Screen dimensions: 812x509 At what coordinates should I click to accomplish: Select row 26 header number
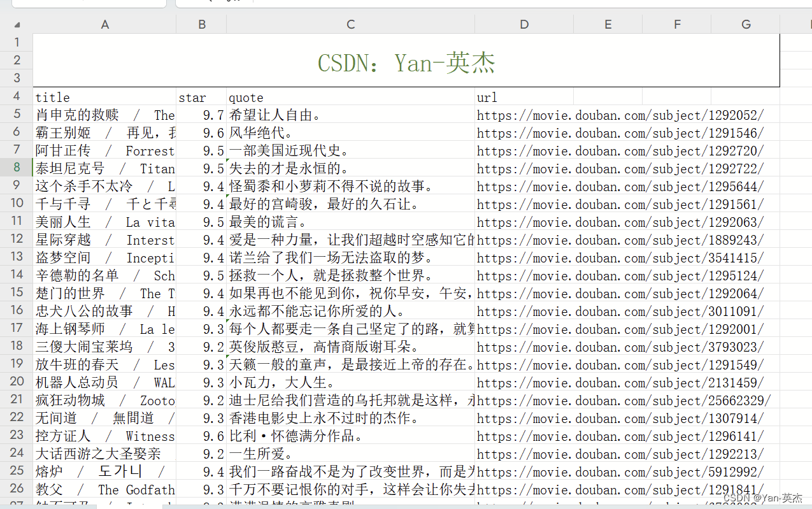tap(17, 489)
